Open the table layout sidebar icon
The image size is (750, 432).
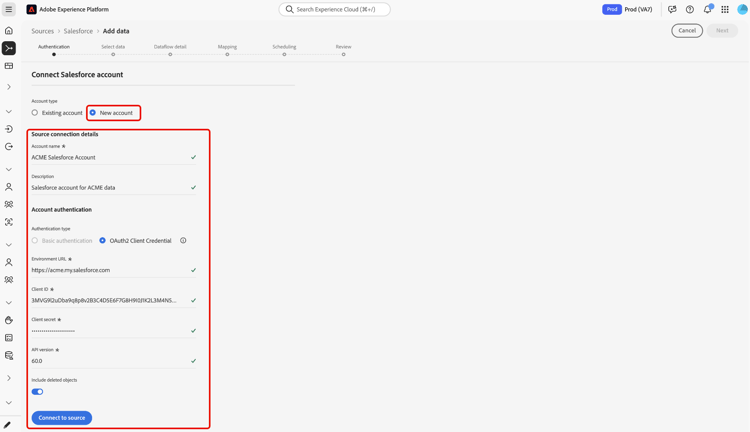(x=9, y=66)
